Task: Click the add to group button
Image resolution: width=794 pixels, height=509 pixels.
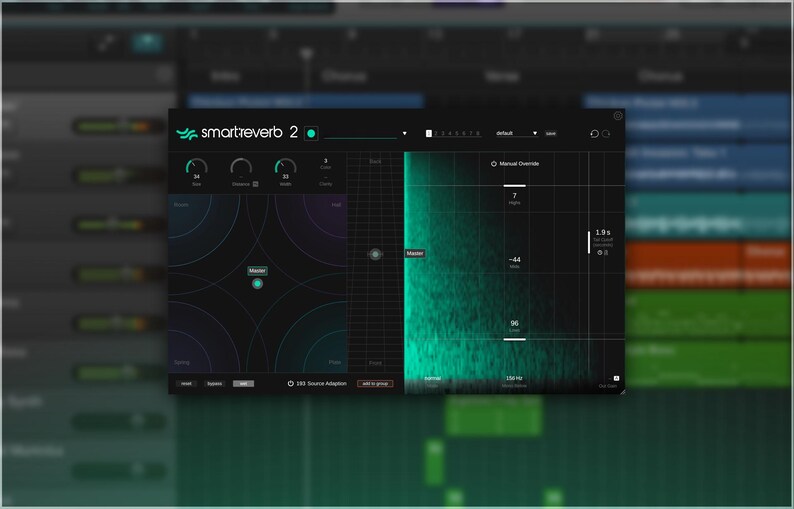Action: click(x=375, y=383)
